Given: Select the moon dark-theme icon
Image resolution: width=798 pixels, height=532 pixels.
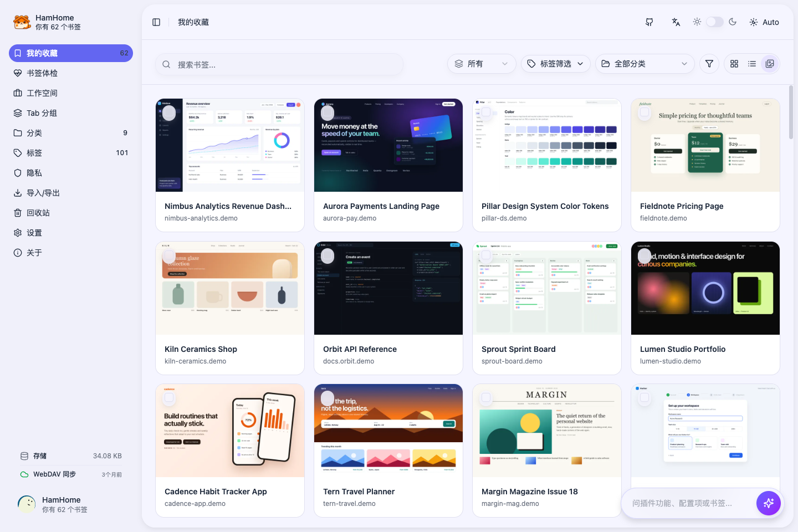Looking at the screenshot, I should coord(733,22).
